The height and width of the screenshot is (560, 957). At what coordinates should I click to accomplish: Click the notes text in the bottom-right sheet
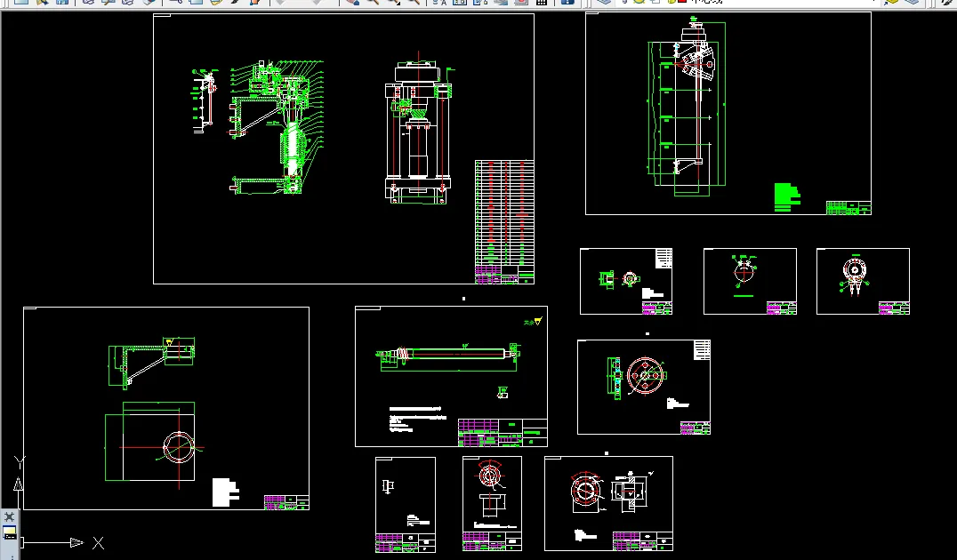[585, 535]
